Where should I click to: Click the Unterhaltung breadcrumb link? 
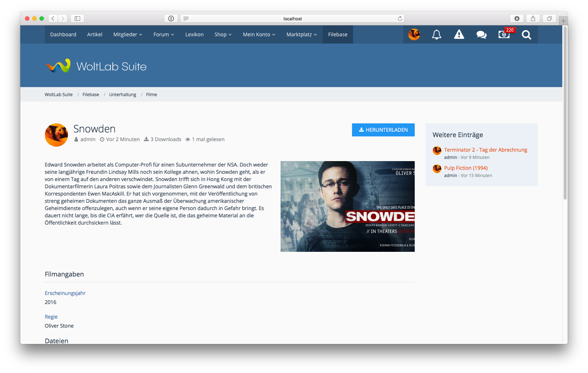(123, 95)
